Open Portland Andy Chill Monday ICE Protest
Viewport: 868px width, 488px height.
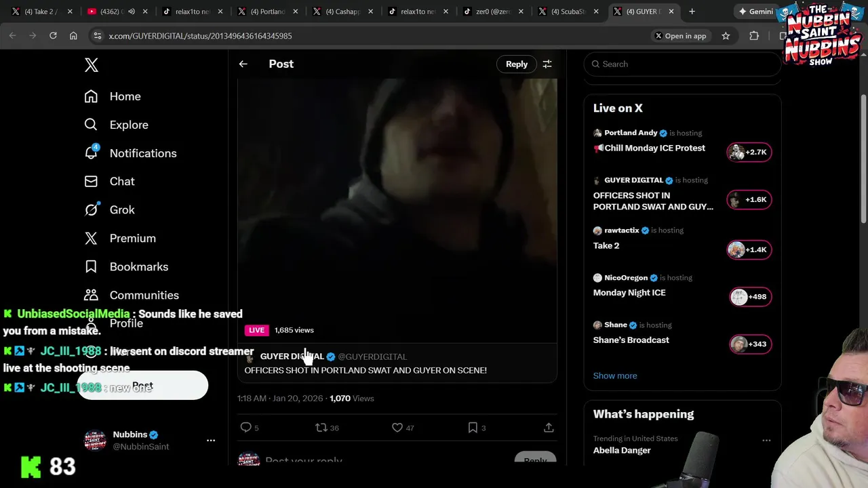click(x=654, y=148)
